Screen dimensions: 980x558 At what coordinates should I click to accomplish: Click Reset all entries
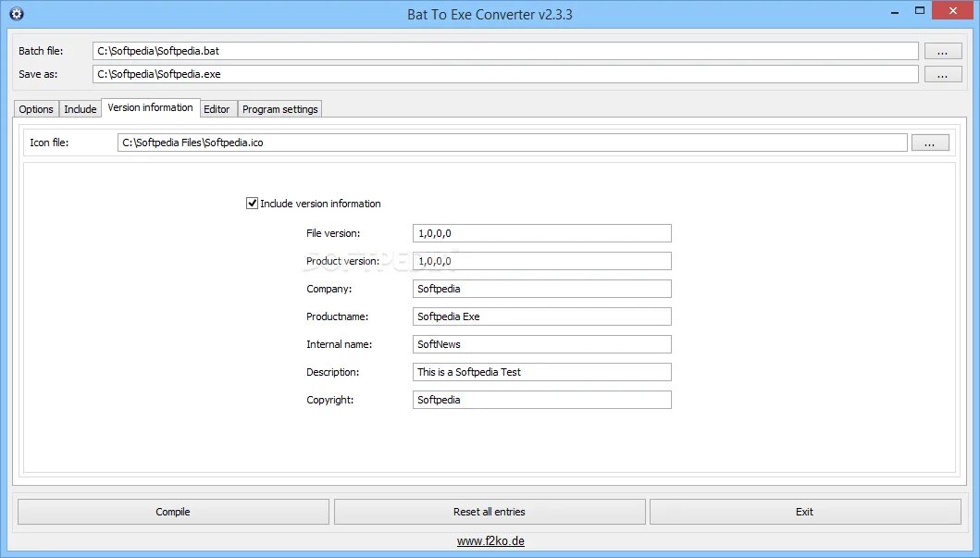pyautogui.click(x=490, y=512)
